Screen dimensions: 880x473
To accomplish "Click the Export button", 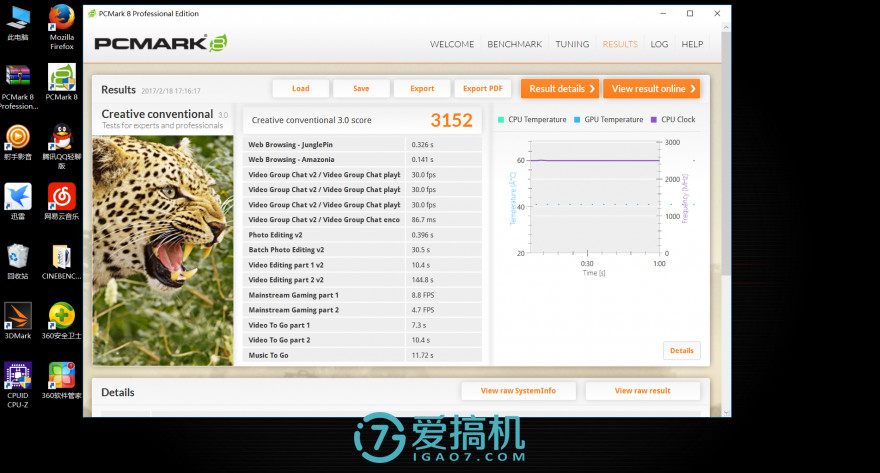I will pos(422,89).
